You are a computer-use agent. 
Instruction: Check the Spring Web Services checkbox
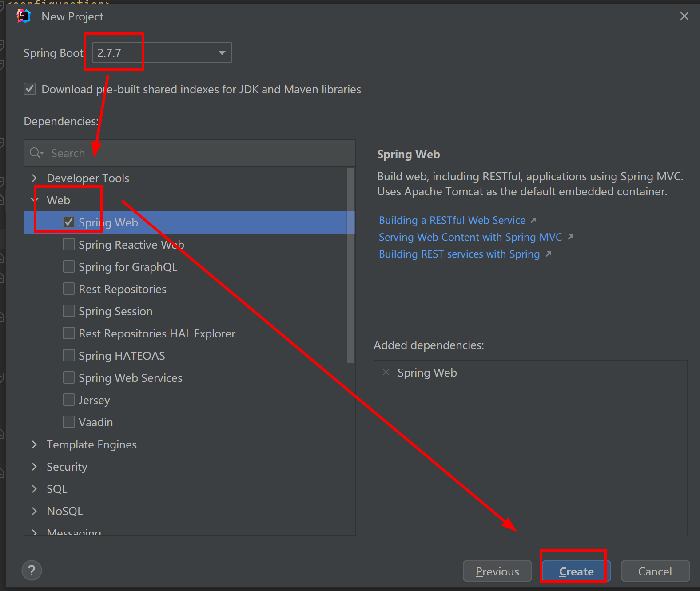click(x=69, y=377)
